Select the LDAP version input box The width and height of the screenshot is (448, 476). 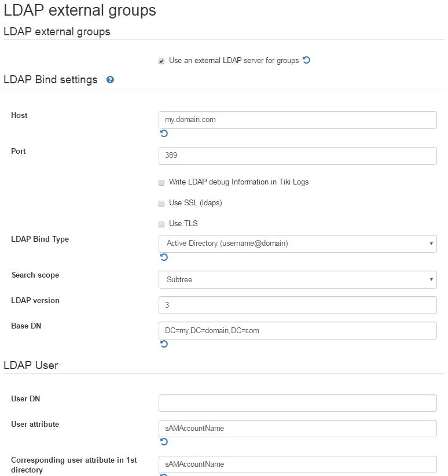click(298, 305)
